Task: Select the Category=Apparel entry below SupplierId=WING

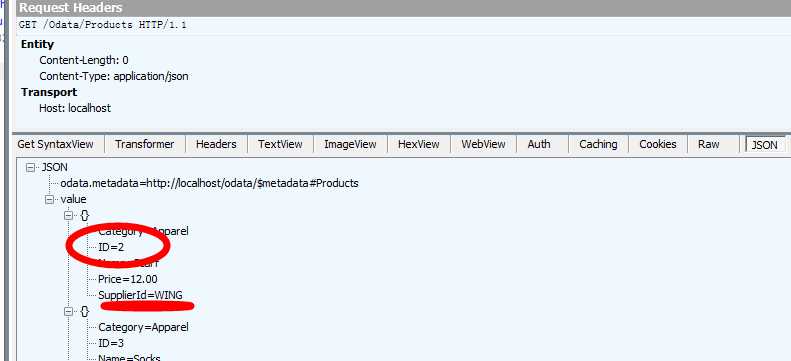Action: (143, 327)
